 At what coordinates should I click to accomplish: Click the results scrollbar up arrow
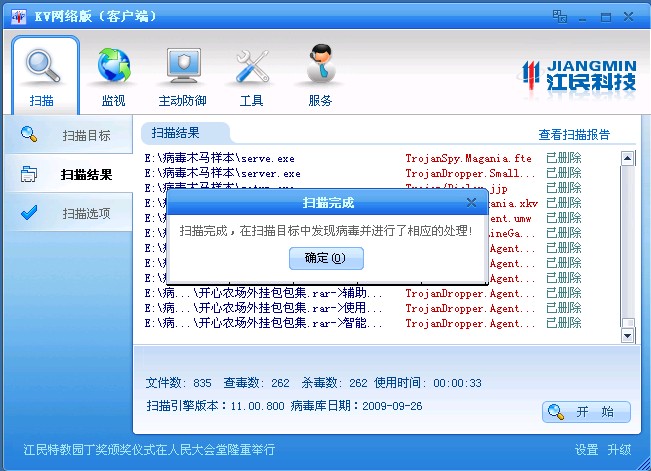tap(627, 158)
